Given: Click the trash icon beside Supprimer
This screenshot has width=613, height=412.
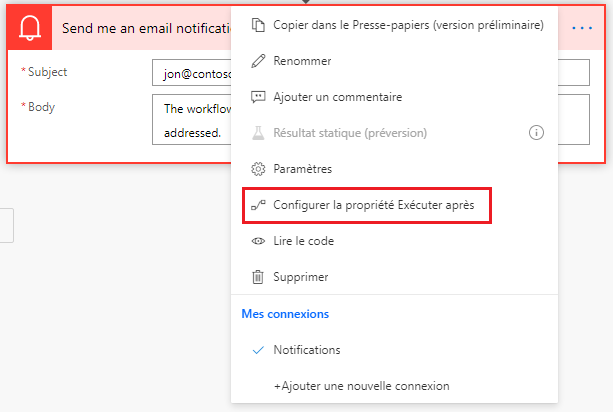Looking at the screenshot, I should [x=258, y=277].
